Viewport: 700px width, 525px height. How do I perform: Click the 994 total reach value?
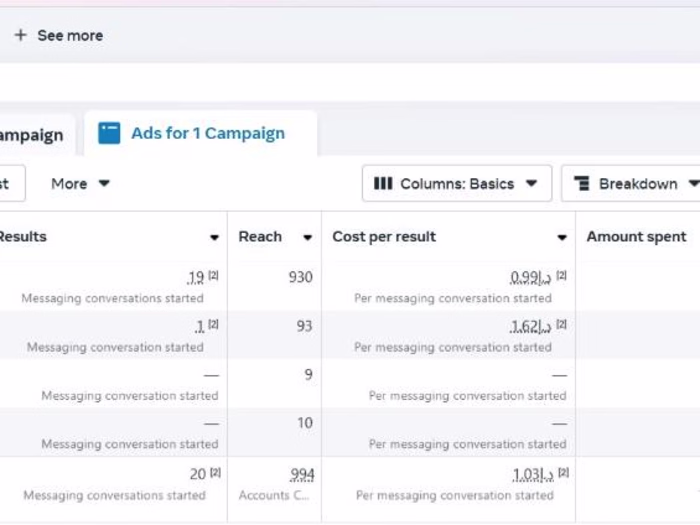(301, 474)
